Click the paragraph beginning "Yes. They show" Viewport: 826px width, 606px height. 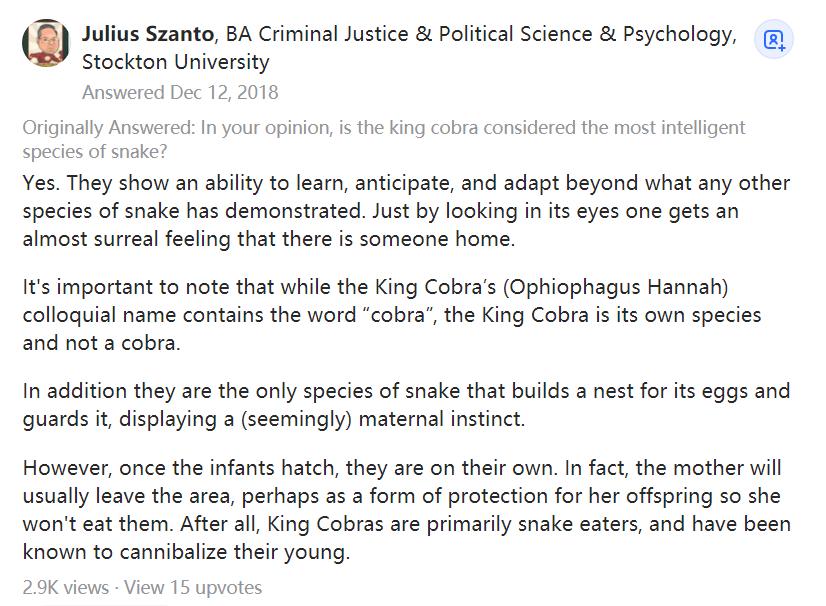coord(406,211)
